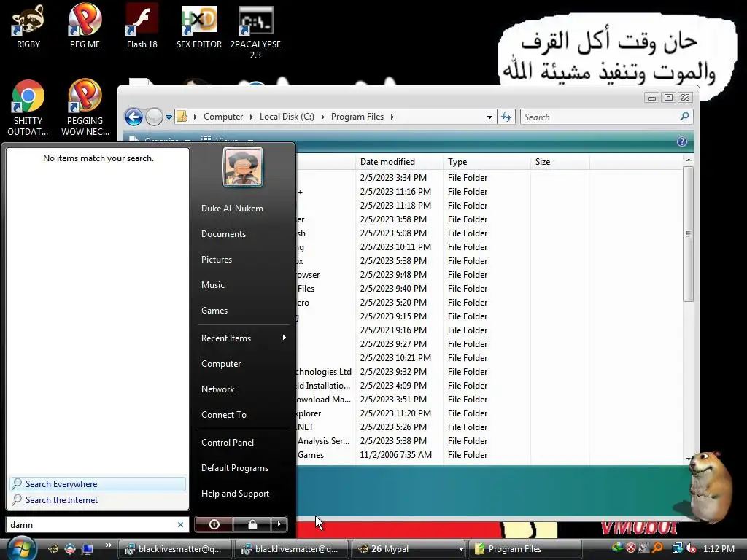Open the shutdown options arrow menu
The image size is (747, 560).
click(279, 524)
